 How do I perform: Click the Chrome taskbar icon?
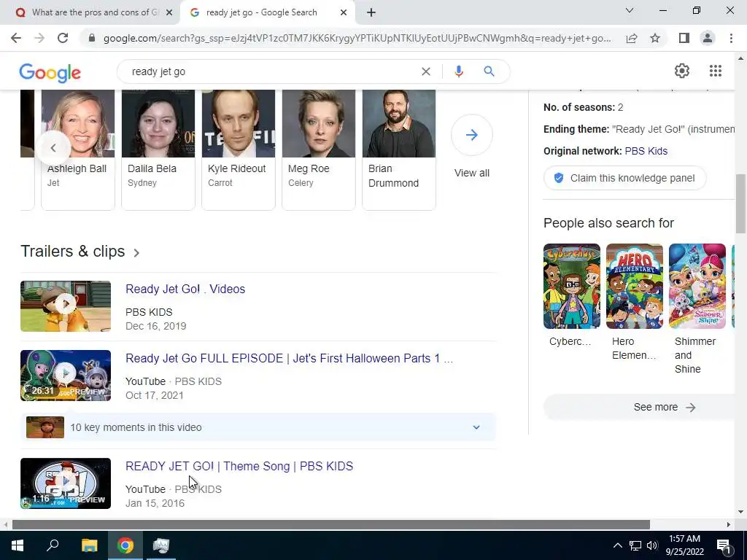(x=125, y=545)
